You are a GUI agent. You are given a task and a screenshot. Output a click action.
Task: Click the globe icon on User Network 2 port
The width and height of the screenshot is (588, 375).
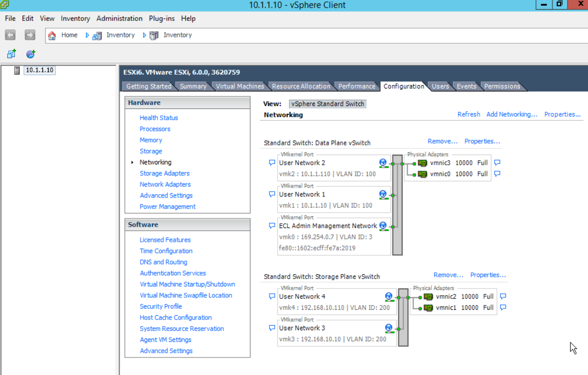(x=383, y=163)
